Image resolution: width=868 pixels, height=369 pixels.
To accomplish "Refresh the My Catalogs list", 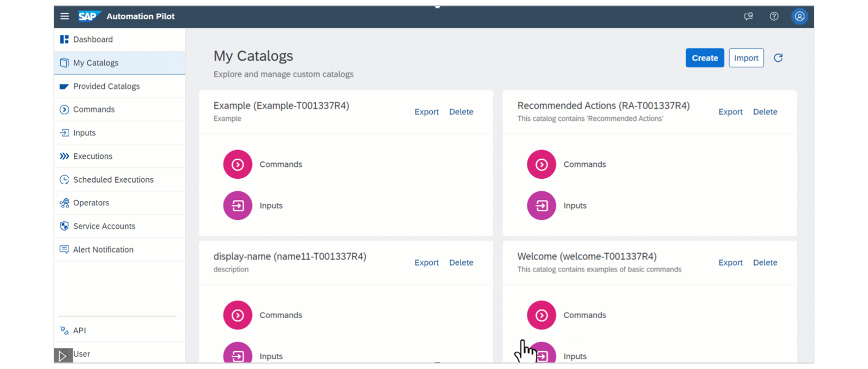I will point(778,58).
